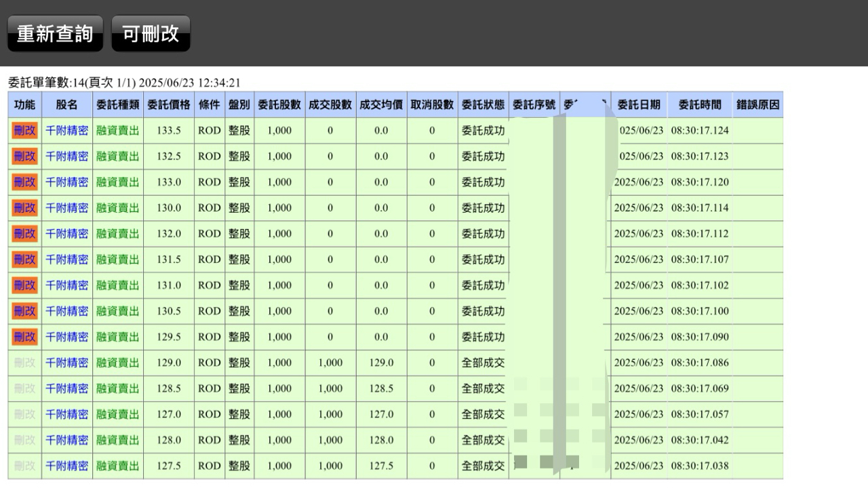
Task: Click 刪改 for the 132.0 price order
Action: point(24,233)
